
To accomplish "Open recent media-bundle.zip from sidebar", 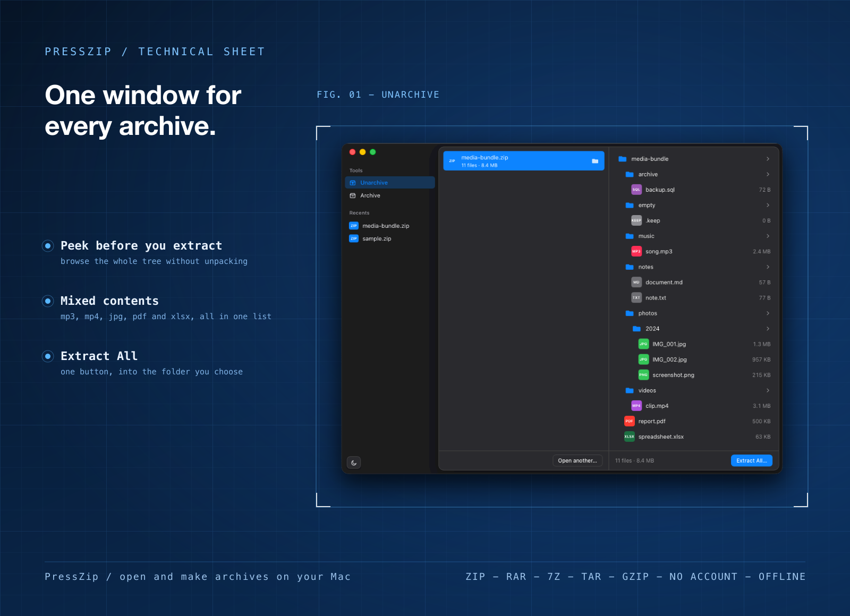I will pyautogui.click(x=390, y=226).
